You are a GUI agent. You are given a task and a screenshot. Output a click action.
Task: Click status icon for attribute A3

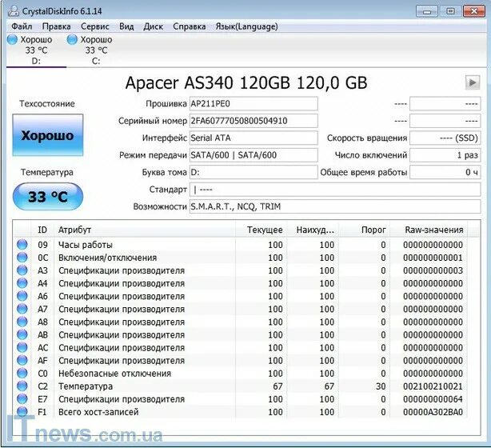point(22,270)
